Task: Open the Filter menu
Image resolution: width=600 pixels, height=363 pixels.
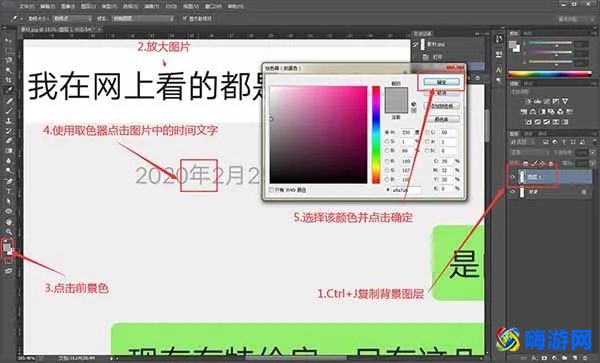Action: (152, 7)
